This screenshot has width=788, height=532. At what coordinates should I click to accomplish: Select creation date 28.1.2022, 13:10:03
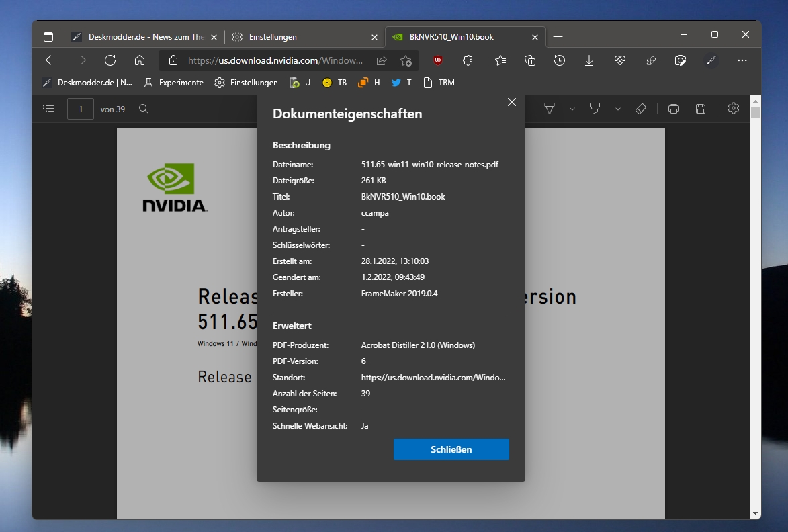[x=395, y=261]
